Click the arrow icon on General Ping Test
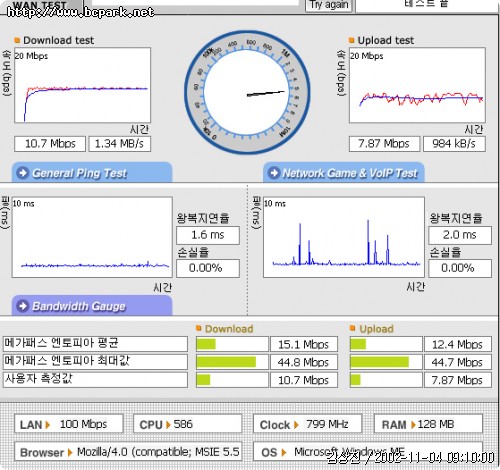 pyautogui.click(x=23, y=173)
